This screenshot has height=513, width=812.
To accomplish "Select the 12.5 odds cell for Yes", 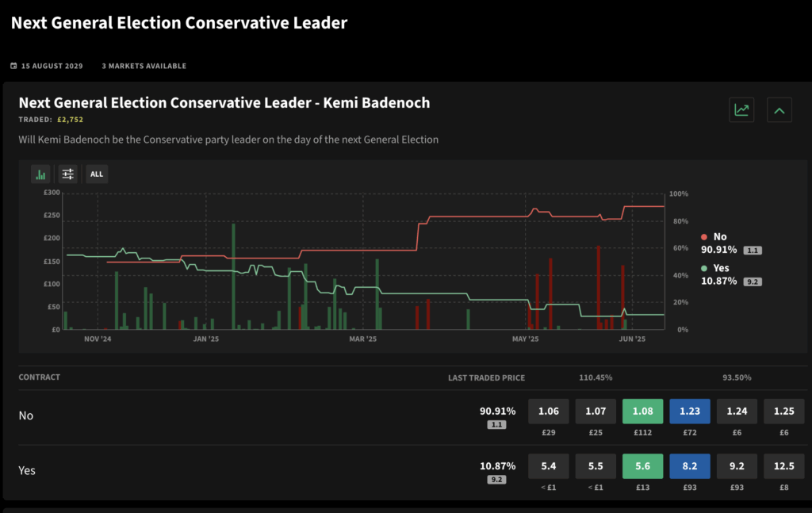I will (784, 466).
